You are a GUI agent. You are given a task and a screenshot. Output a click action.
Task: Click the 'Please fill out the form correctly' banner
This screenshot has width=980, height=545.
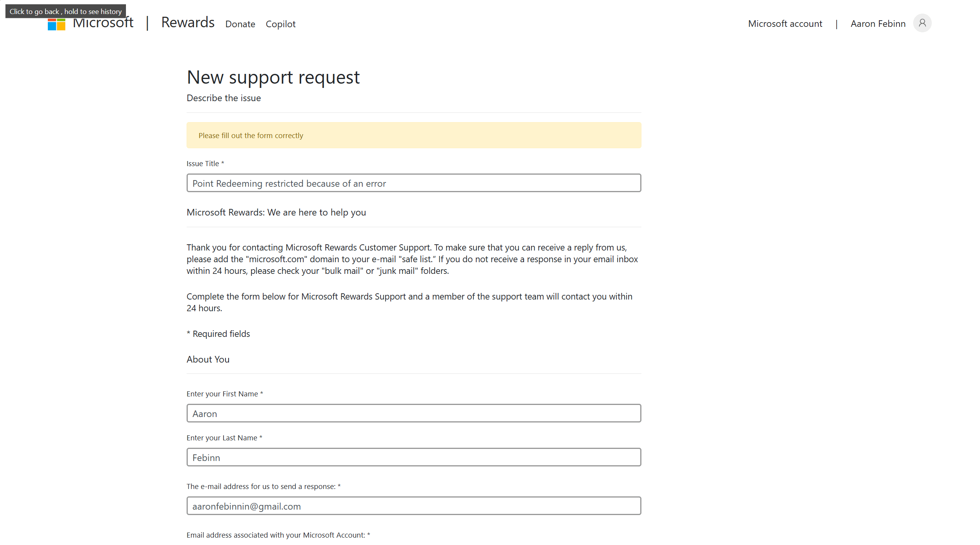point(414,135)
